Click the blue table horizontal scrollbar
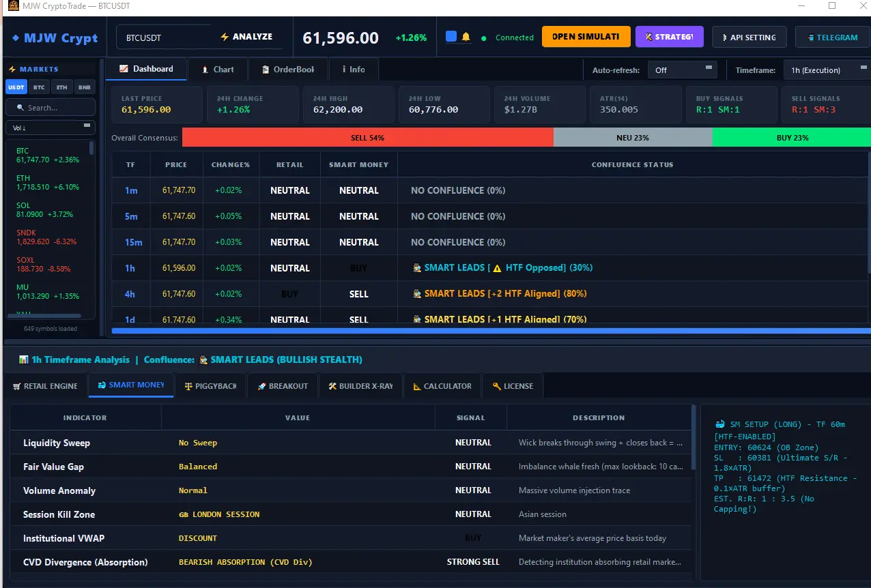 click(x=490, y=331)
